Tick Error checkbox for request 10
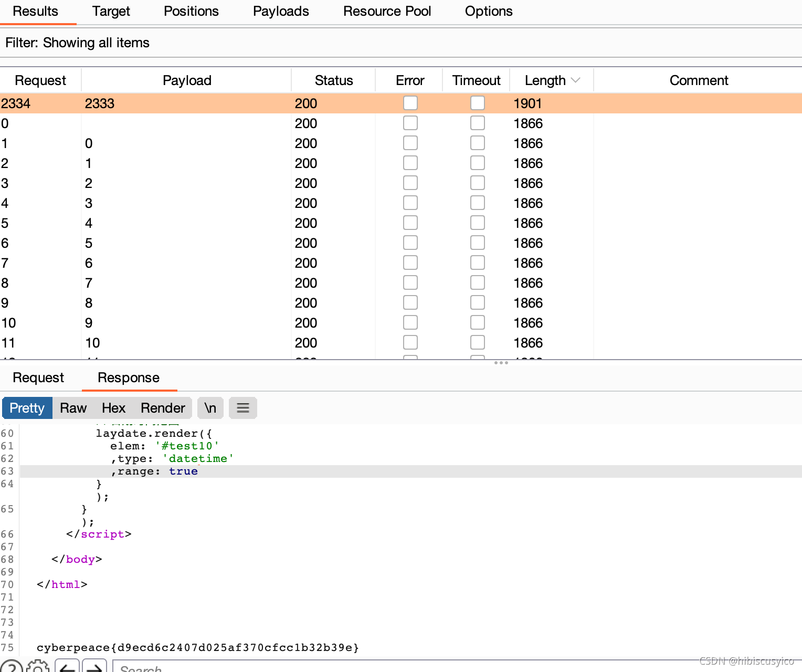Screen dimensions: 802x672 410,322
